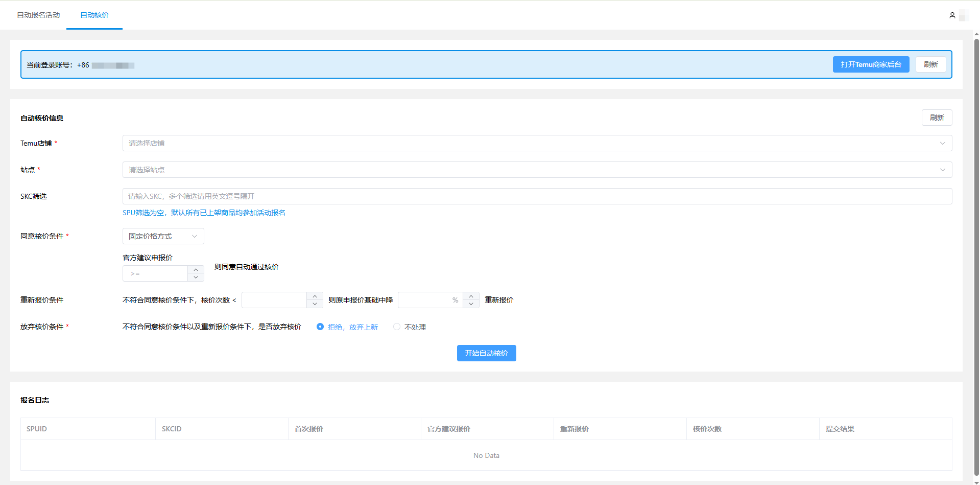Image resolution: width=980 pixels, height=485 pixels.
Task: Open the 站点 site dropdown
Action: (x=537, y=170)
